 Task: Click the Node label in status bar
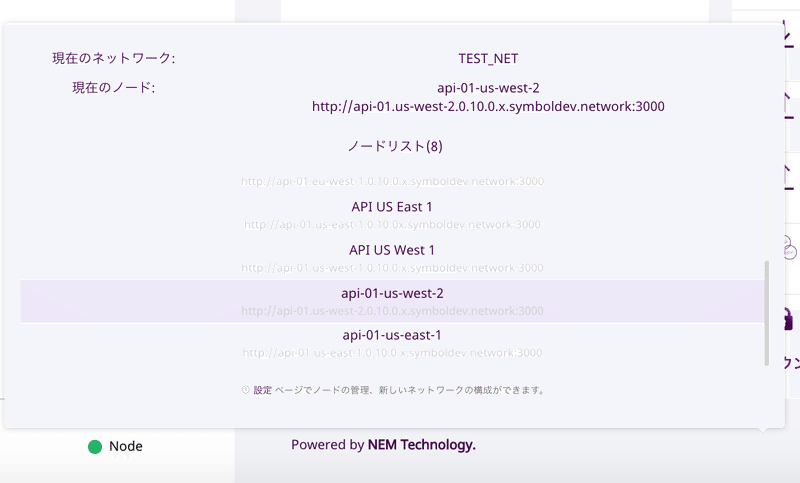(126, 446)
